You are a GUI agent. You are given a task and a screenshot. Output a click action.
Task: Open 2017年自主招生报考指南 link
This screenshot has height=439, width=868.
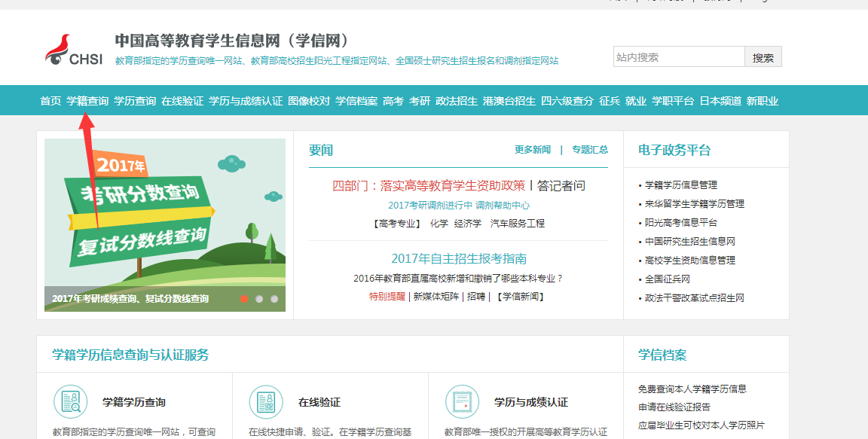point(459,259)
